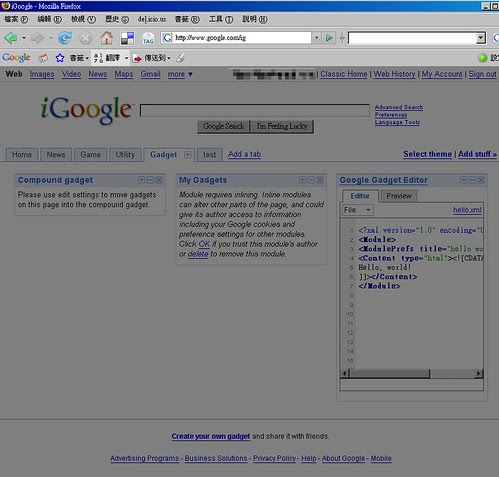The image size is (499, 477).
Task: Open the Preview tab in Gadget Editor
Action: (399, 196)
